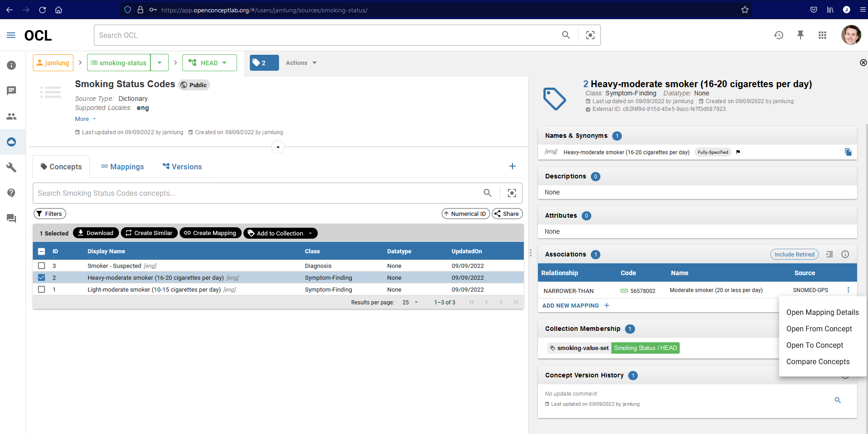Expand the HEAD version dropdown

[224, 63]
